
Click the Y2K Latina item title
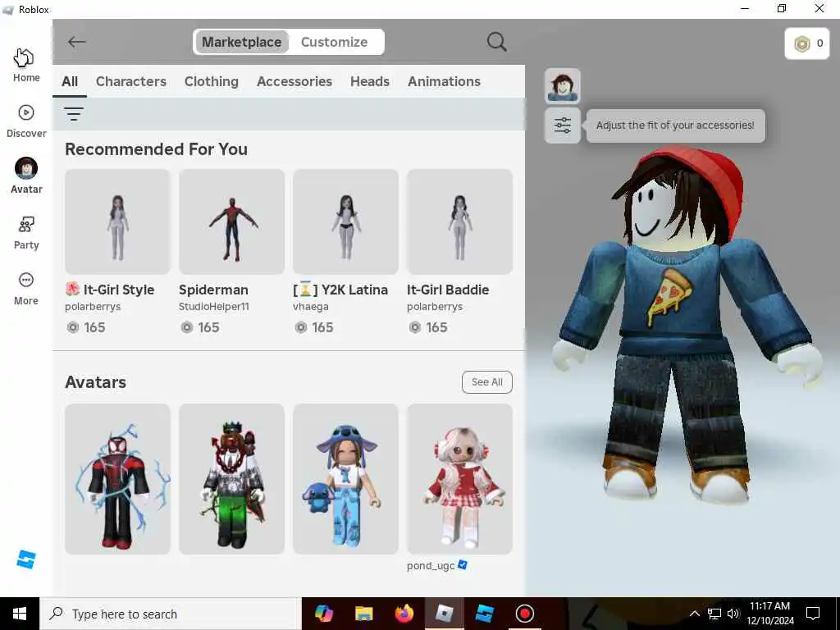[x=340, y=290]
